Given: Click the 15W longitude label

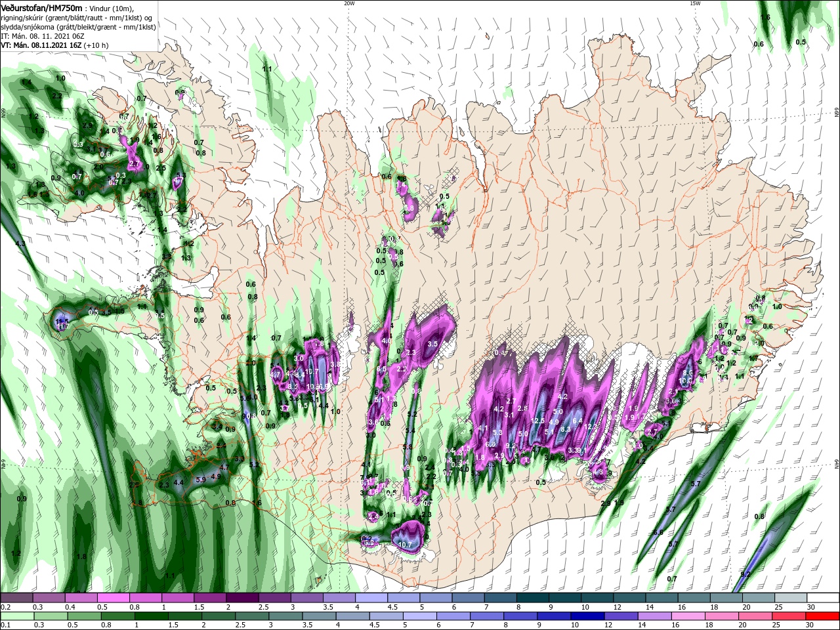Looking at the screenshot, I should (x=695, y=3).
